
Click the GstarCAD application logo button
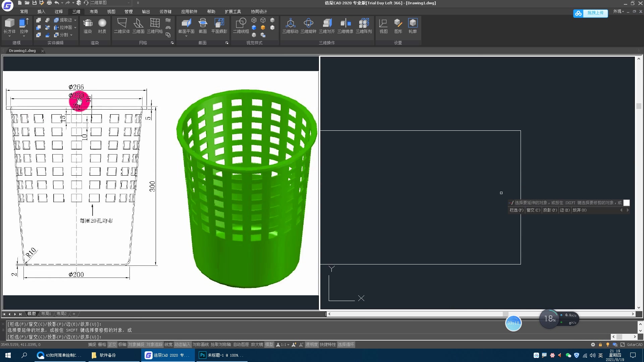click(7, 6)
